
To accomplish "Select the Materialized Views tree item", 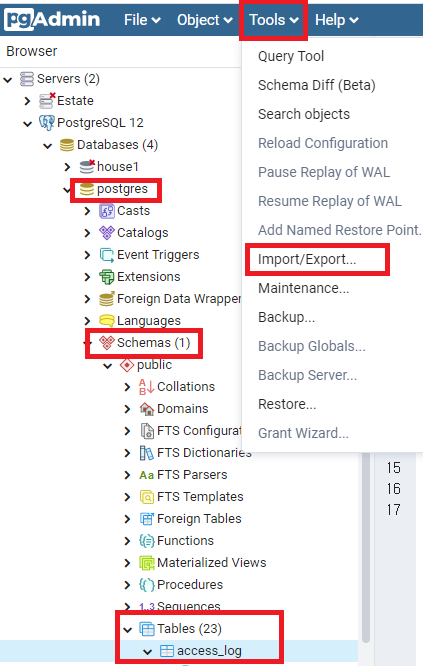I will 212,563.
